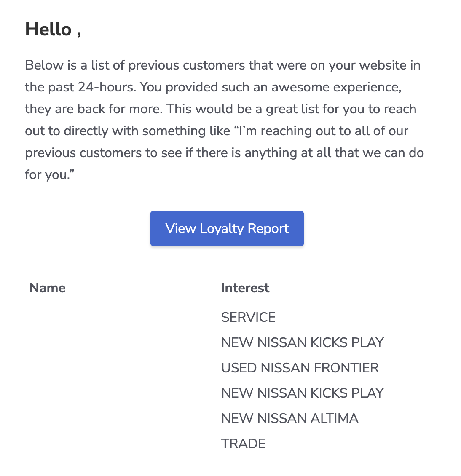
Task: Click the View Loyalty Report button
Action: tap(227, 228)
